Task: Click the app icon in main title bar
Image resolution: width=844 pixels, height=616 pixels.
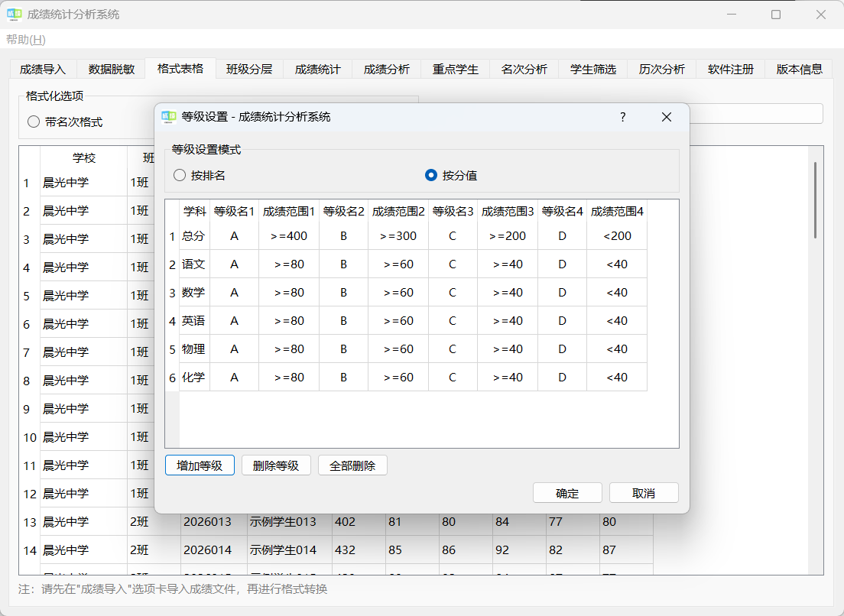Action: [14, 15]
